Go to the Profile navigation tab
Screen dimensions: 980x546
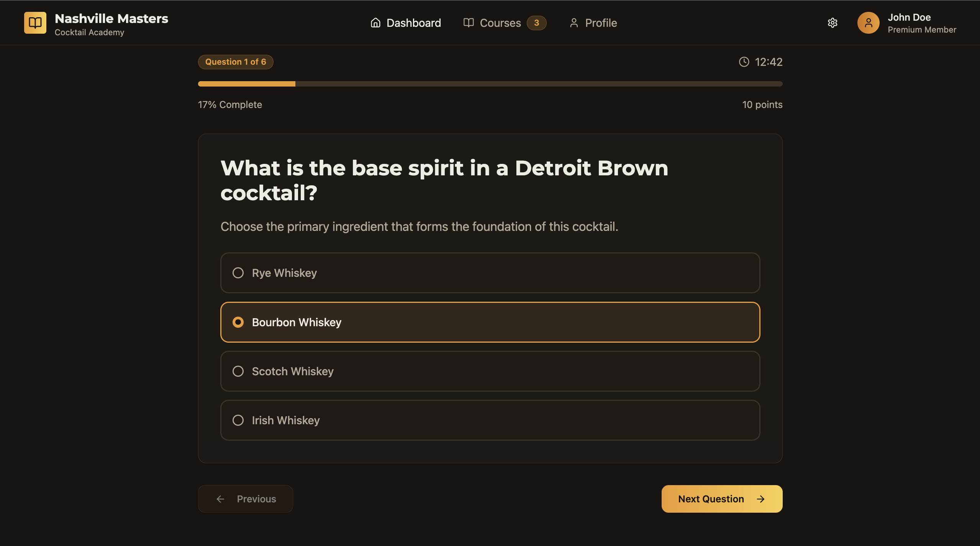[593, 23]
